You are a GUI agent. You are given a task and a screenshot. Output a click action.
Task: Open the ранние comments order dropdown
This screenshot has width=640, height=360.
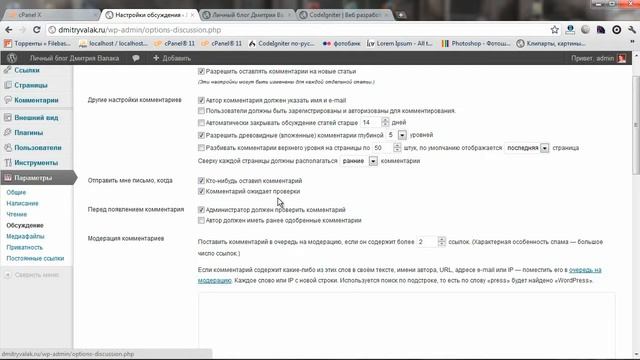click(x=359, y=161)
